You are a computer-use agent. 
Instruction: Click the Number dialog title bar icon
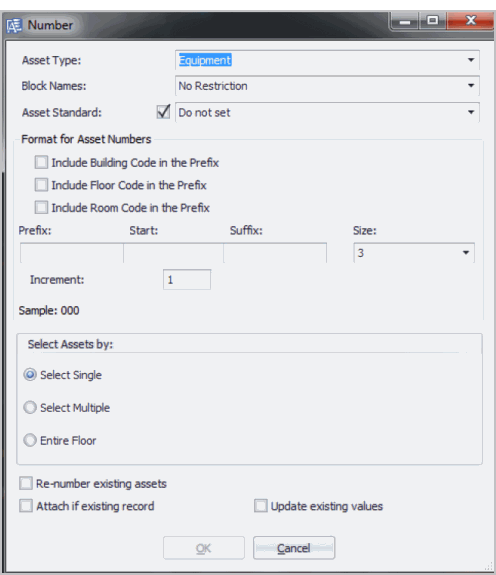click(x=14, y=26)
